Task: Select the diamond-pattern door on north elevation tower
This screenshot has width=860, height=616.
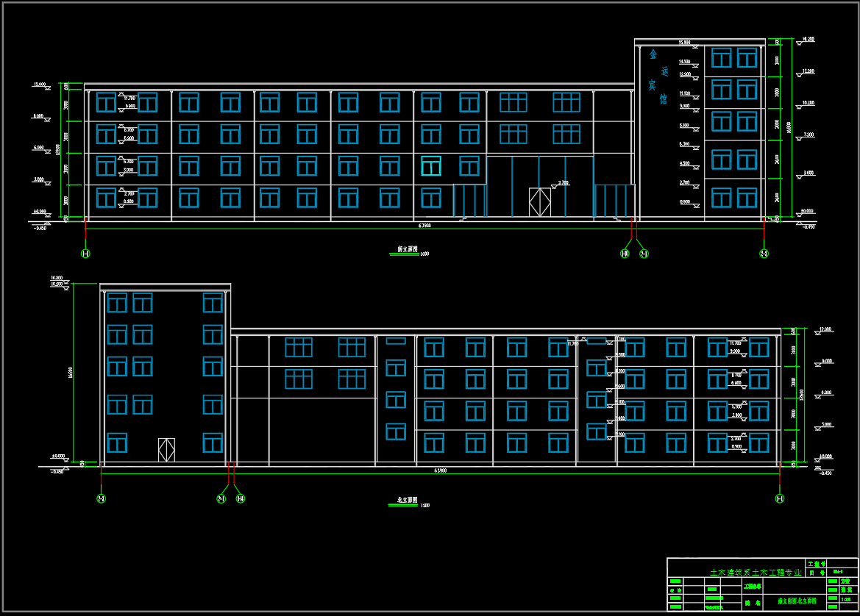Action: (167, 450)
